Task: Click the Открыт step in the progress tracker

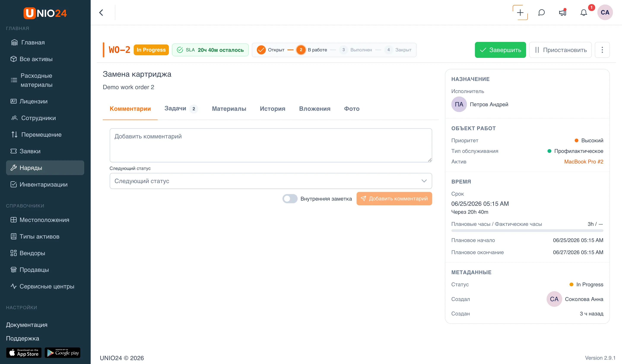Action: coord(271,50)
